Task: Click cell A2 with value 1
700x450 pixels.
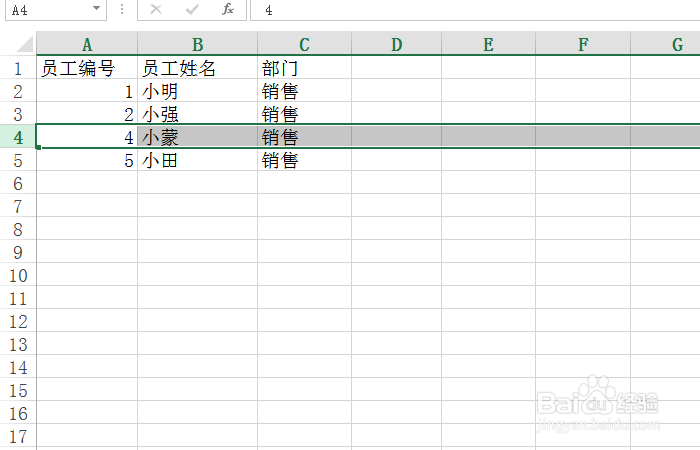Action: pyautogui.click(x=87, y=92)
